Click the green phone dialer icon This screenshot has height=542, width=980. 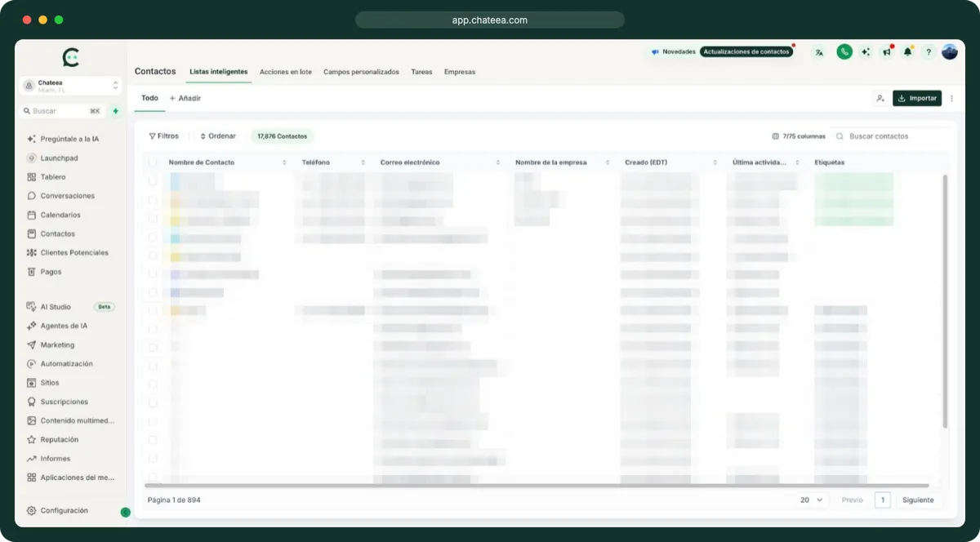click(844, 51)
